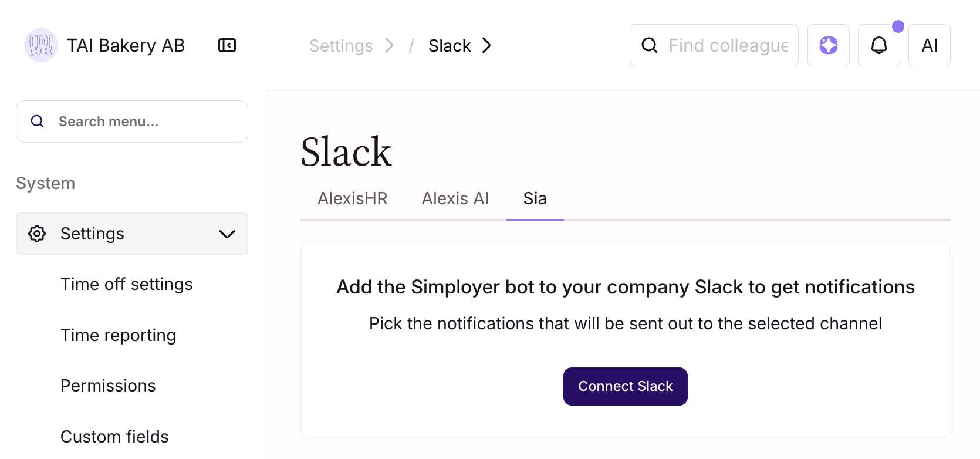Image resolution: width=980 pixels, height=459 pixels.
Task: Open Time reporting in sidebar
Action: pyautogui.click(x=119, y=335)
